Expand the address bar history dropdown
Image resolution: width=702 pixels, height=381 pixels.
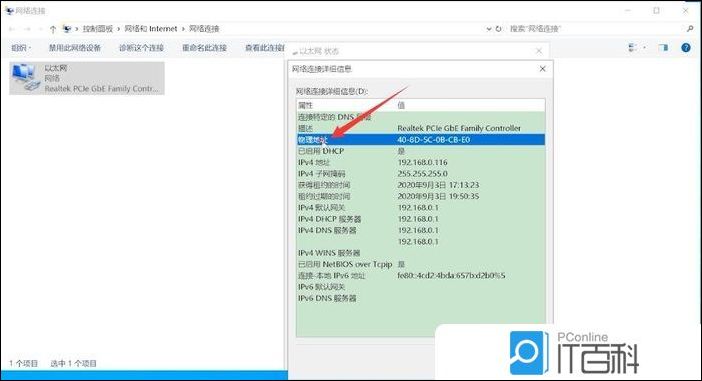(488, 29)
